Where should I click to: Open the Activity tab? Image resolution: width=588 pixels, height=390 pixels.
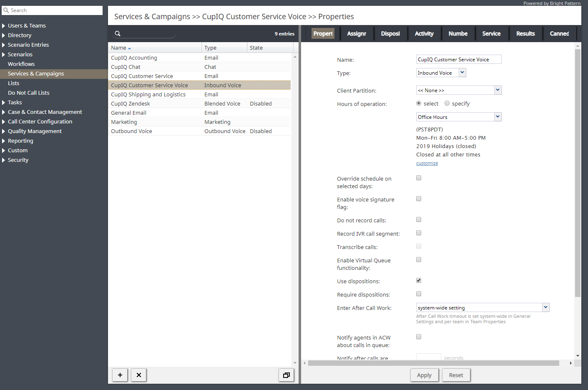[x=424, y=33]
